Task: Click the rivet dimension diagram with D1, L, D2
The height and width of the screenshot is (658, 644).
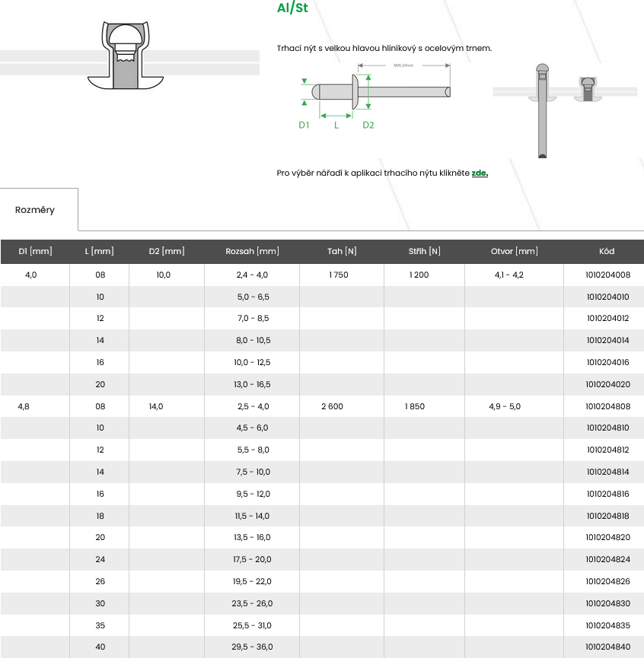Action: (373, 95)
